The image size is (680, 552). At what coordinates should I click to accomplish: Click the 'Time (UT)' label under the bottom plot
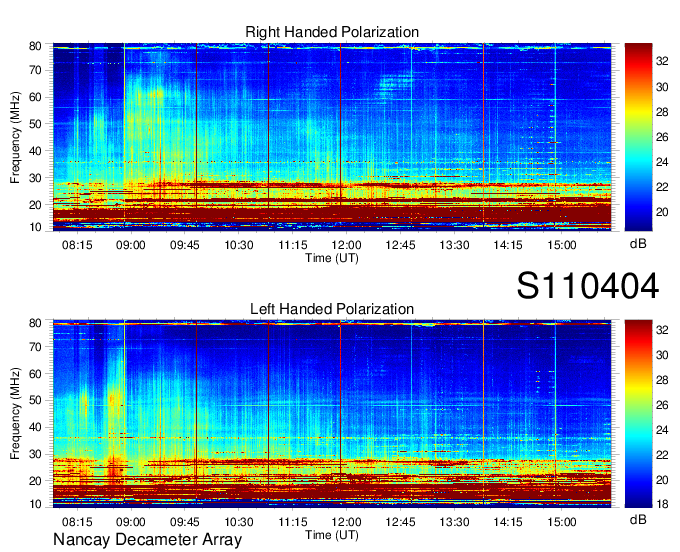(x=332, y=535)
